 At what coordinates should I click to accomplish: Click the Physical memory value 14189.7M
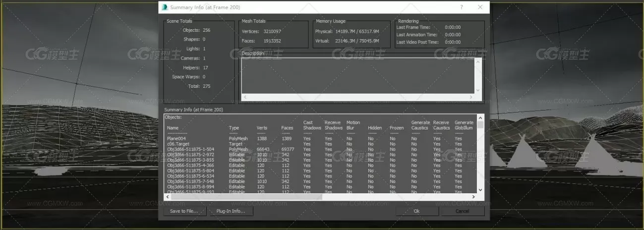(x=346, y=32)
